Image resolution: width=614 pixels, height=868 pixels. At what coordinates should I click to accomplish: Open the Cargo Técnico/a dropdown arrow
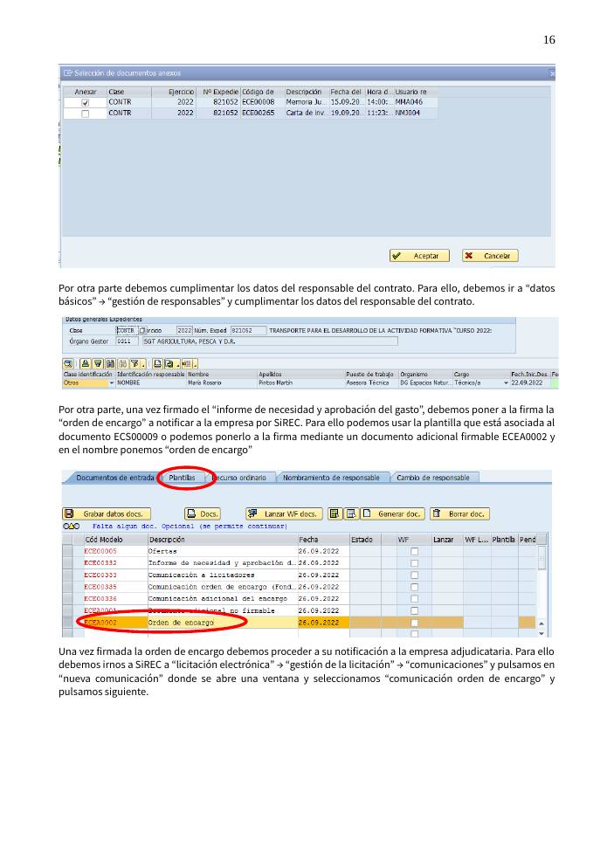(506, 382)
